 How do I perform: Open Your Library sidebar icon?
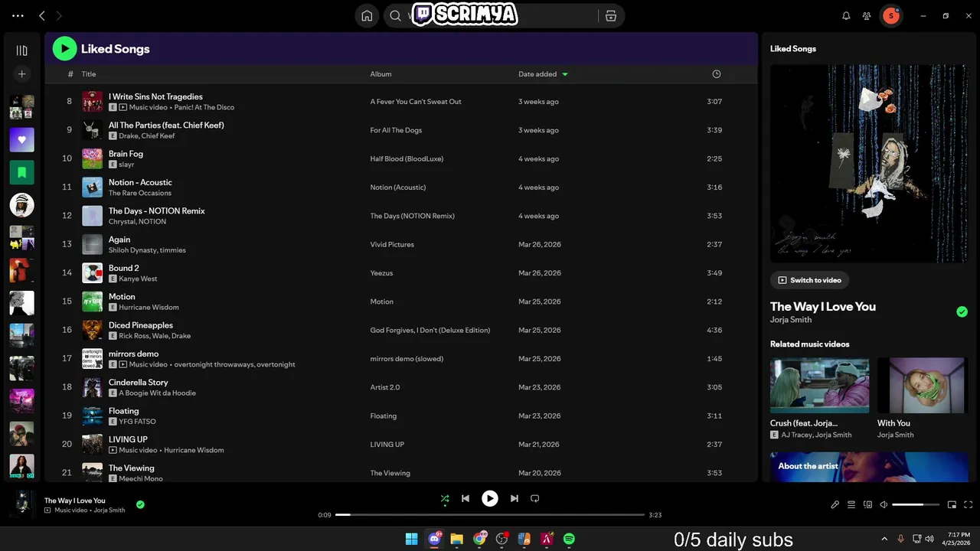click(x=21, y=51)
